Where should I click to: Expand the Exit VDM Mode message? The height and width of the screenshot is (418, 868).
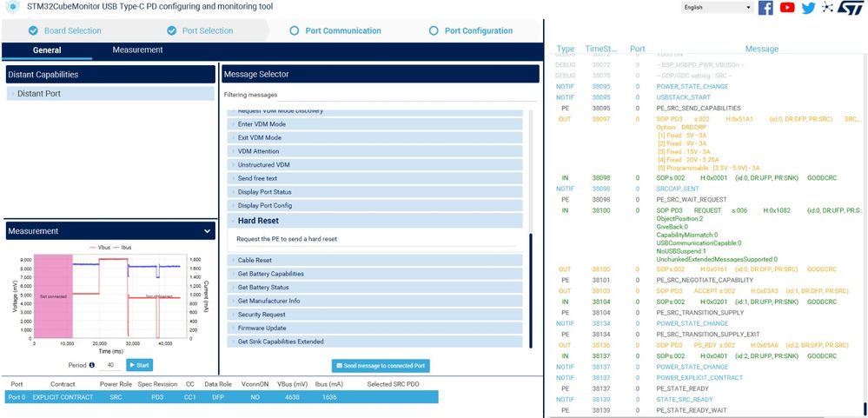coord(374,137)
